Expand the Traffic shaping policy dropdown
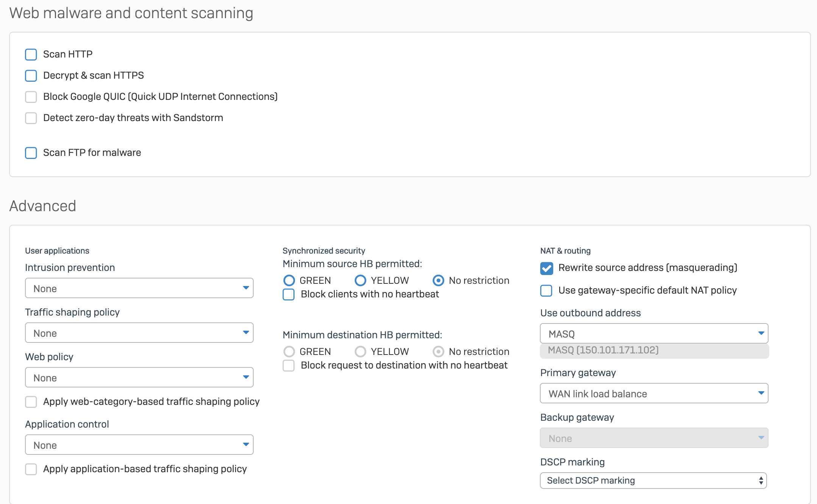The width and height of the screenshot is (817, 504). (139, 333)
